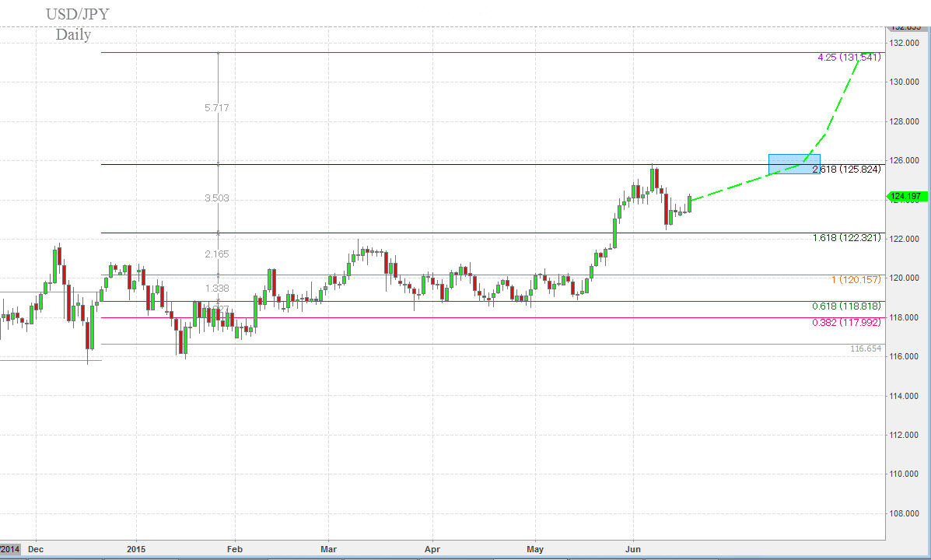The width and height of the screenshot is (931, 560).
Task: Select the Jun marker on date axis
Action: tap(633, 548)
